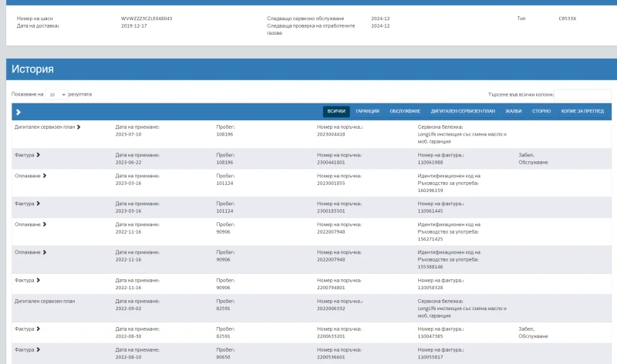Expand the Дигитален сервизен план row dated 2023-07-10
Image resolution: width=617 pixels, height=364 pixels.
pos(78,126)
